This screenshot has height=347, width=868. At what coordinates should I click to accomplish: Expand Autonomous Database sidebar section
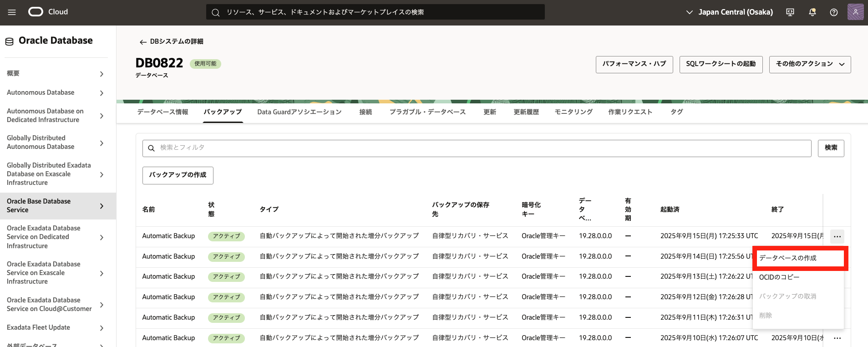[55, 93]
